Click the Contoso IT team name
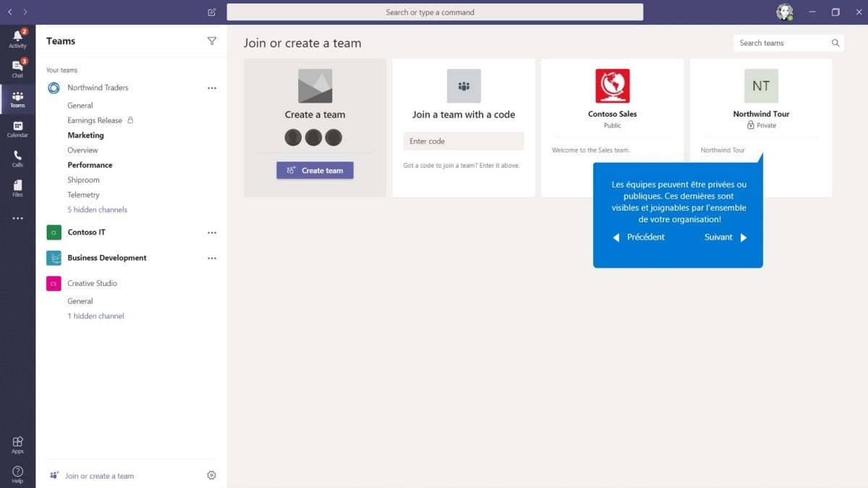This screenshot has height=488, width=868. (x=86, y=232)
